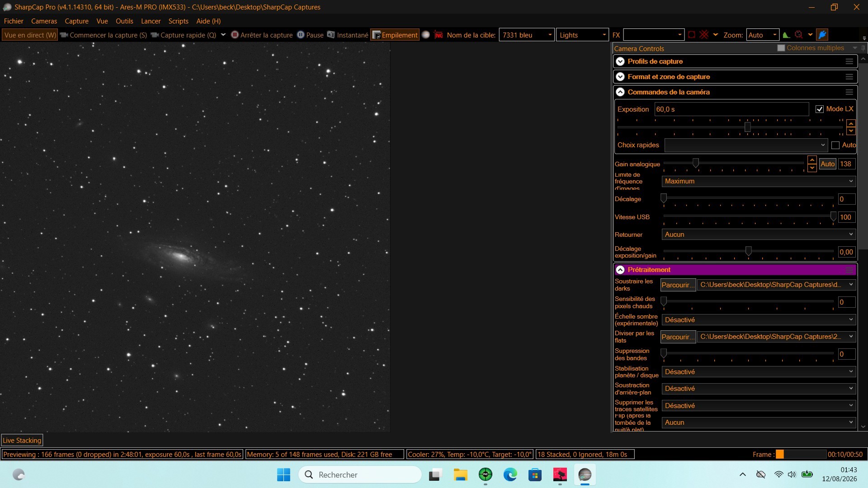Click the Empilement live stacking button
Viewport: 868px width, 488px height.
pyautogui.click(x=395, y=35)
